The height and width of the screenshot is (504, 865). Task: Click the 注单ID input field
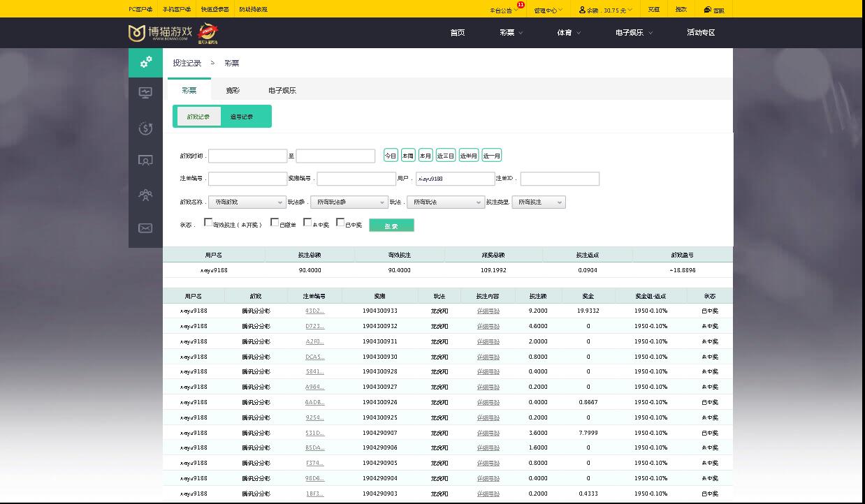pos(560,179)
